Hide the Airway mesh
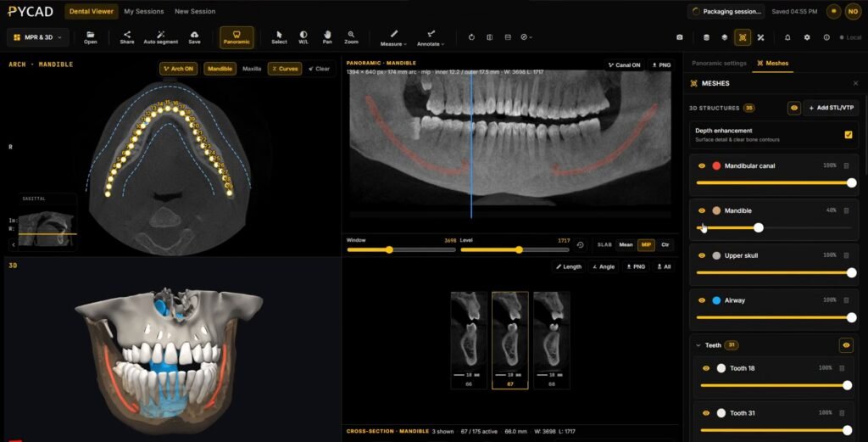This screenshot has height=442, width=868. pos(701,300)
